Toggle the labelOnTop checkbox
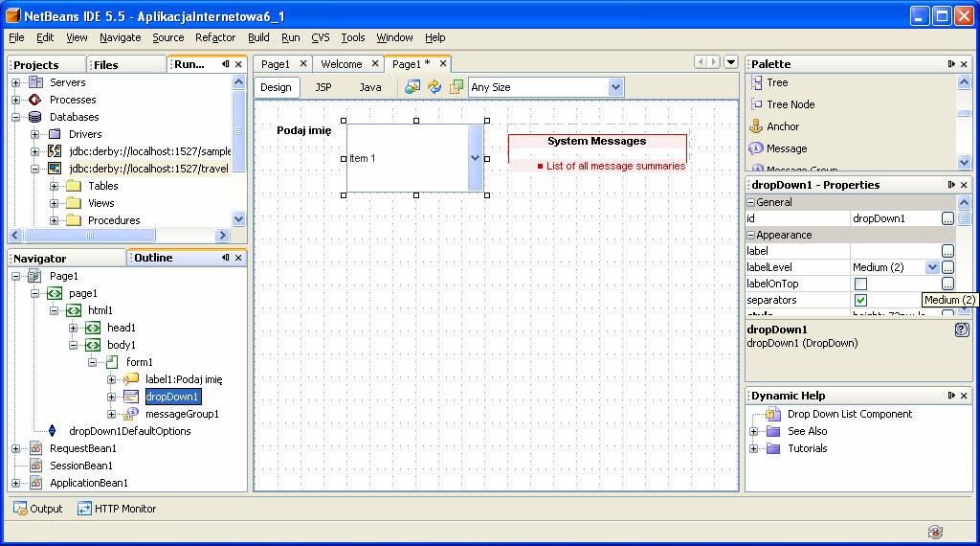 click(x=860, y=284)
